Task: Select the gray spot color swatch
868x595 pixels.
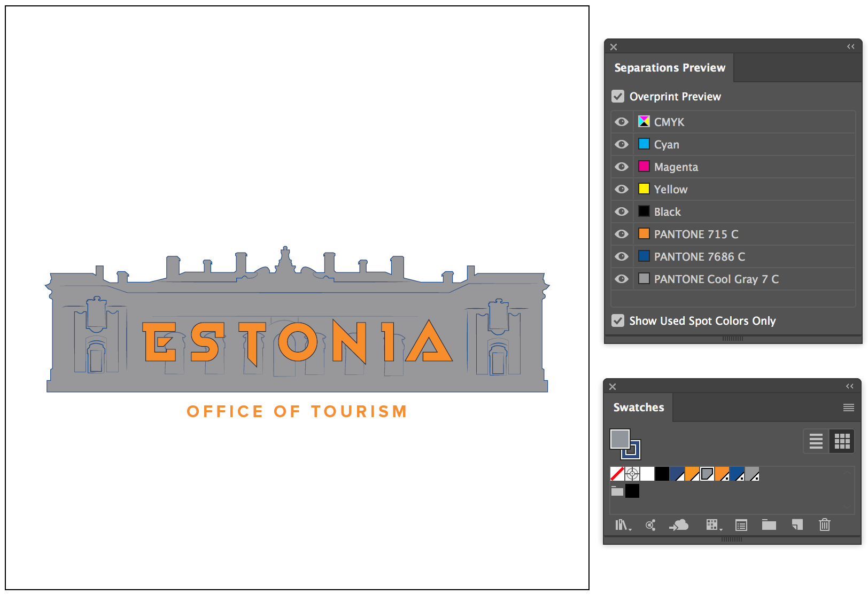Action: (x=752, y=474)
